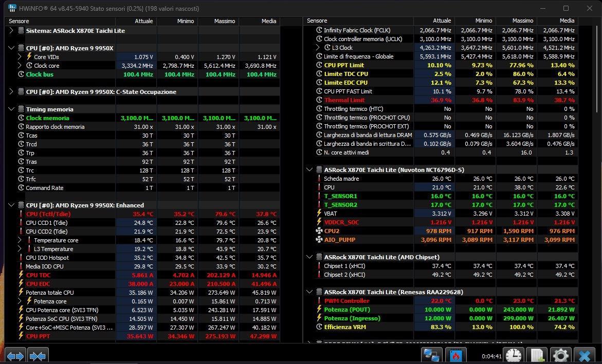The image size is (602, 364).
Task: Click the HWiNFO app icon in title bar
Action: point(12,8)
